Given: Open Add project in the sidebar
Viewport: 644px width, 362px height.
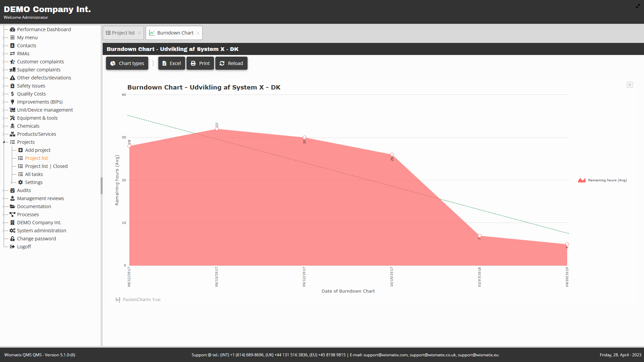Looking at the screenshot, I should click(38, 150).
